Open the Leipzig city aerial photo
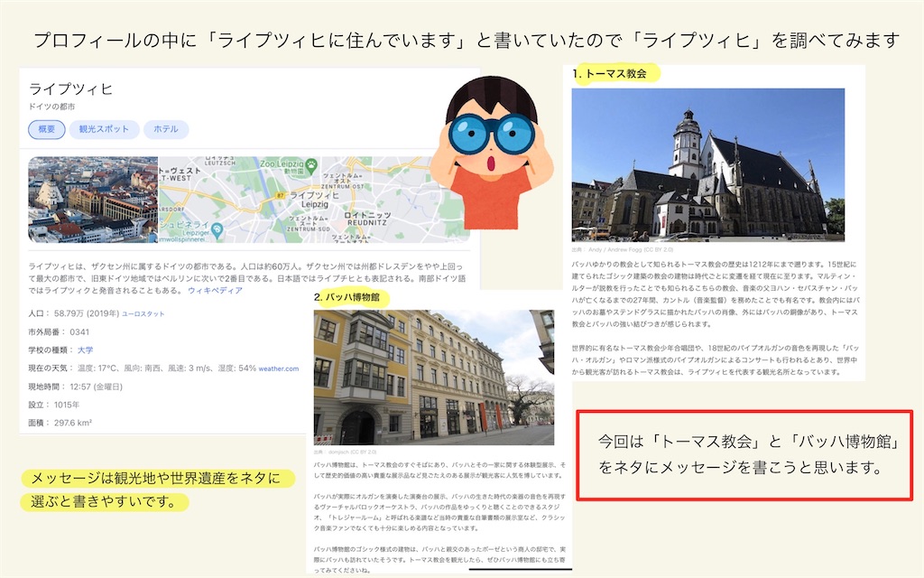Screen dimensions: 924x578 pyautogui.click(x=93, y=200)
